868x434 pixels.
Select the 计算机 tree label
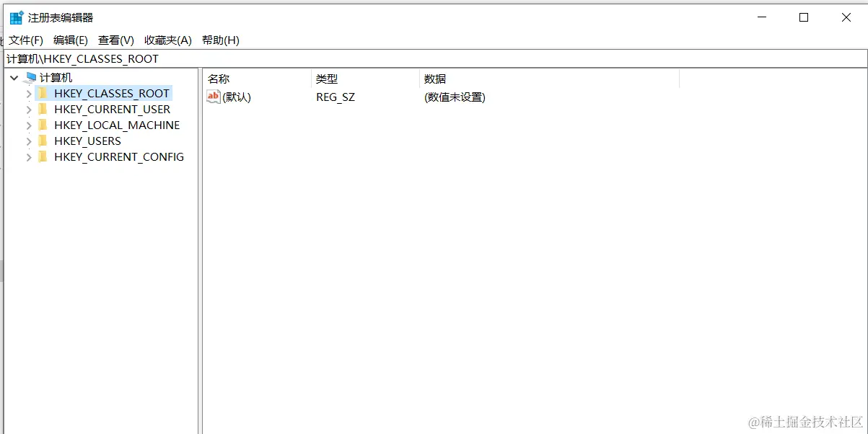point(56,78)
